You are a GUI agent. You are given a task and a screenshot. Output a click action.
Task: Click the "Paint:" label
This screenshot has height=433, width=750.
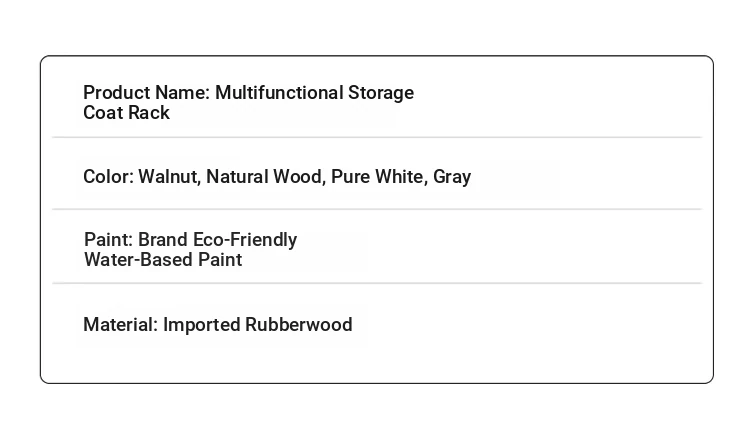(109, 239)
